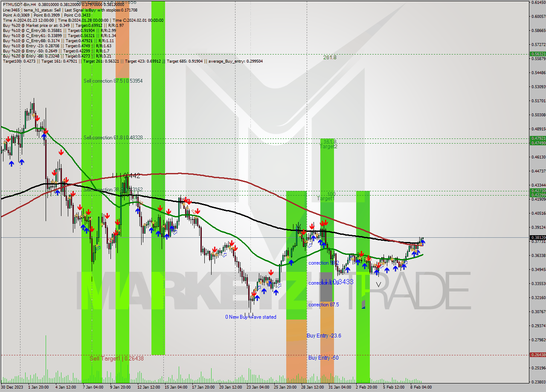This screenshot has width=546, height=392.
Task: Click the red 0.2643 price axis tag
Action: [538, 355]
